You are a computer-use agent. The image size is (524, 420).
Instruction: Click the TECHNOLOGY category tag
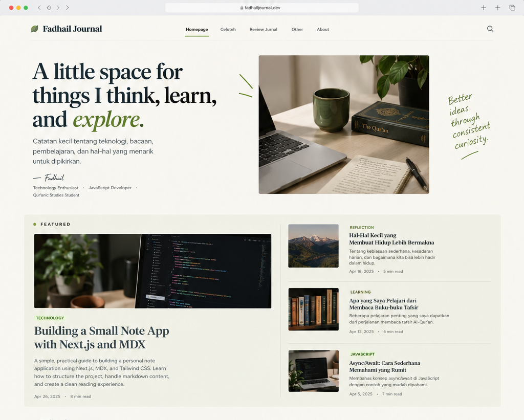[x=50, y=318]
